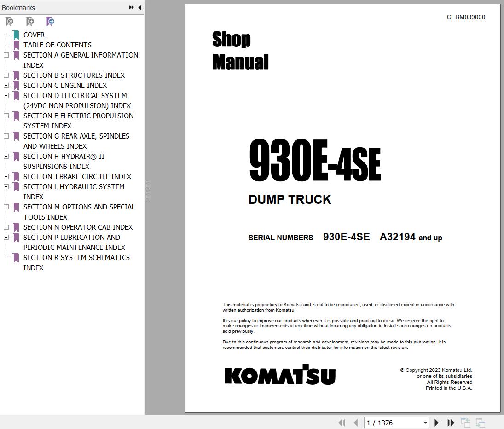Open the COVER bookmark
This screenshot has height=429, width=504.
(x=34, y=35)
